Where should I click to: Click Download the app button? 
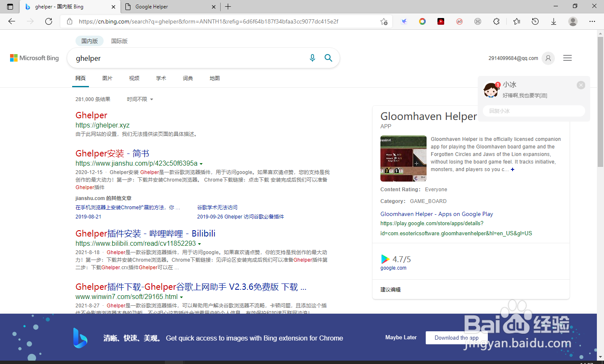click(x=456, y=338)
